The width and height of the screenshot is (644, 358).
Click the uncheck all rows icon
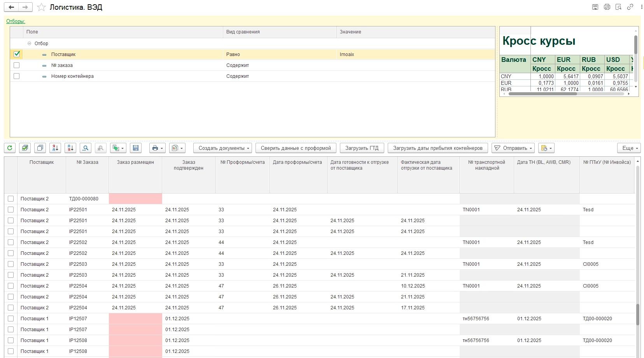(40, 148)
